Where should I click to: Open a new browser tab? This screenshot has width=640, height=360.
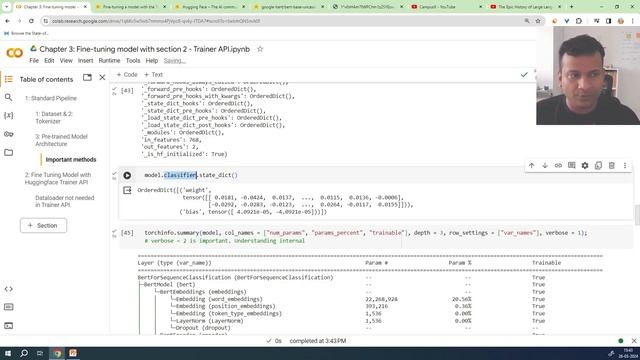[571, 7]
